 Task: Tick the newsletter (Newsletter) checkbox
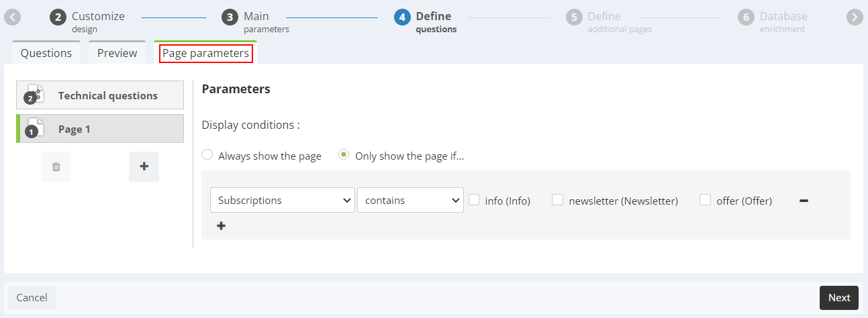(557, 199)
